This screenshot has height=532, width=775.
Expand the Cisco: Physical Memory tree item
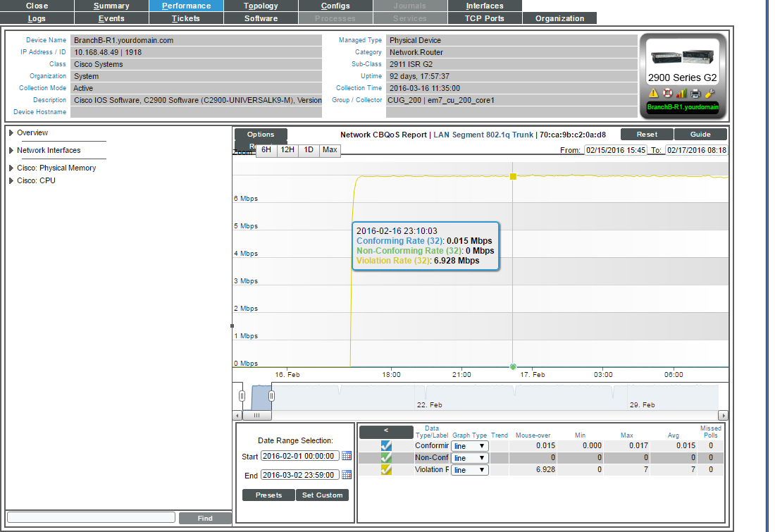[x=11, y=168]
